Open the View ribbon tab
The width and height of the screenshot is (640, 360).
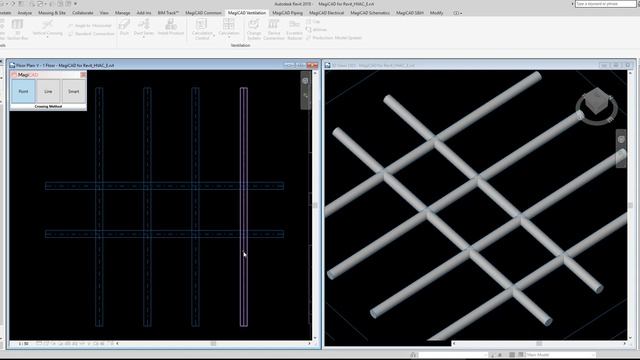click(x=104, y=13)
